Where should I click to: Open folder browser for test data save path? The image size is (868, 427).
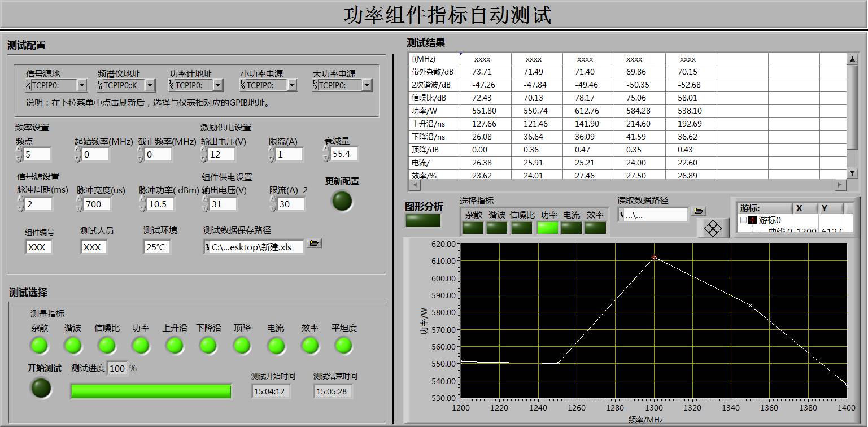pyautogui.click(x=315, y=243)
